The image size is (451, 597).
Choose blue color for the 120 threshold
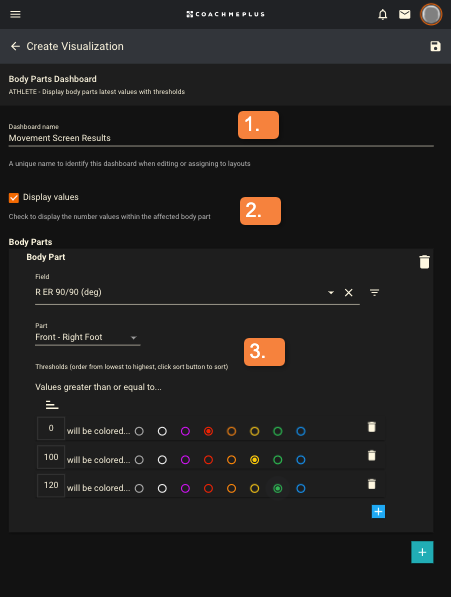301,488
